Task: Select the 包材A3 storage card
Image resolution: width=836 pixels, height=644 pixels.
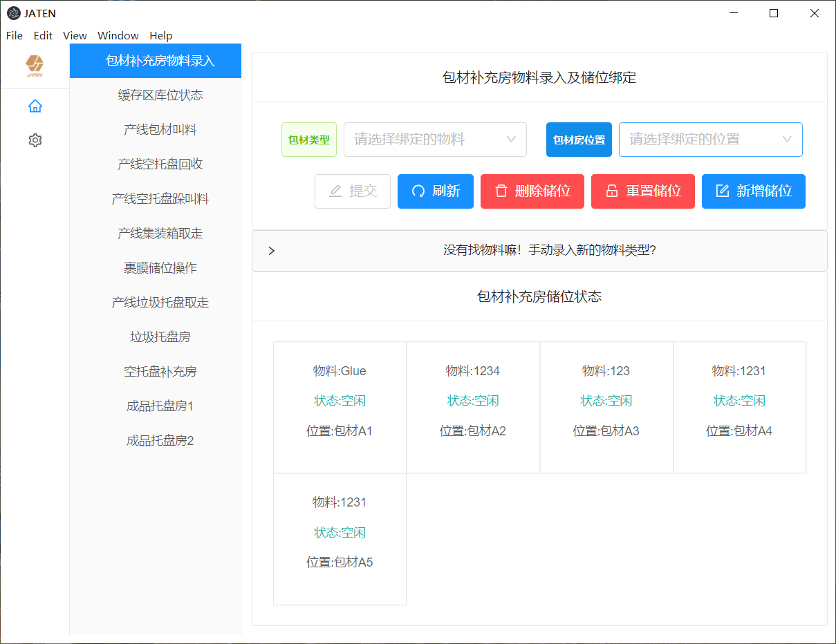Action: tap(606, 408)
